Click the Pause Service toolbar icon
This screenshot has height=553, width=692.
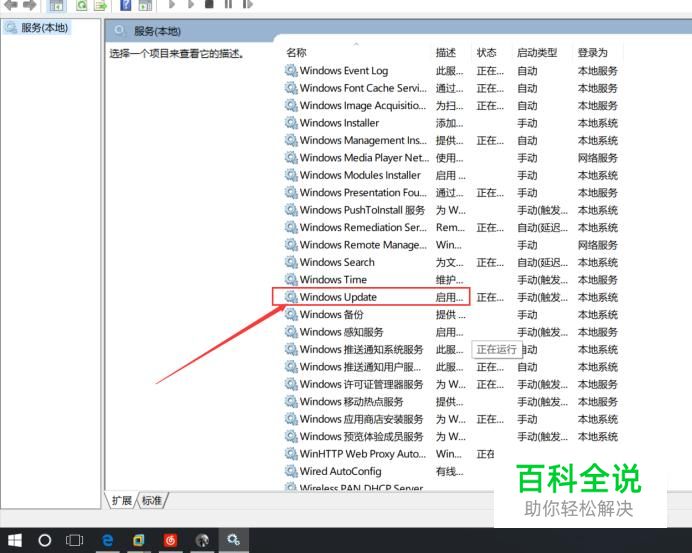point(228,4)
